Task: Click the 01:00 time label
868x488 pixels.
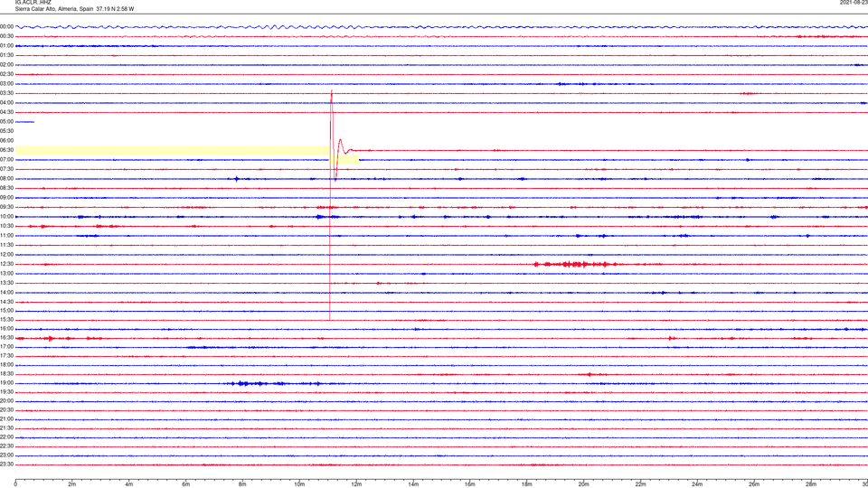Action: (x=6, y=46)
